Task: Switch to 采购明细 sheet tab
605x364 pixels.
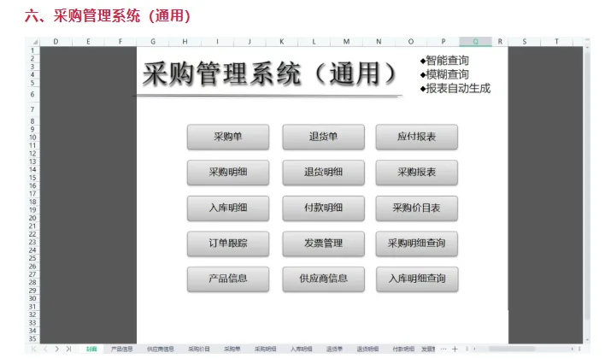Action: 266,349
